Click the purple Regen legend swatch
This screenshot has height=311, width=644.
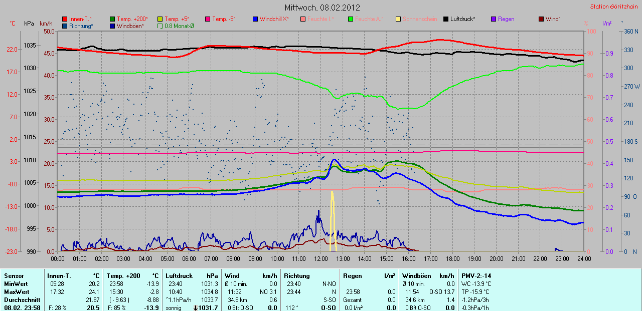[494, 19]
